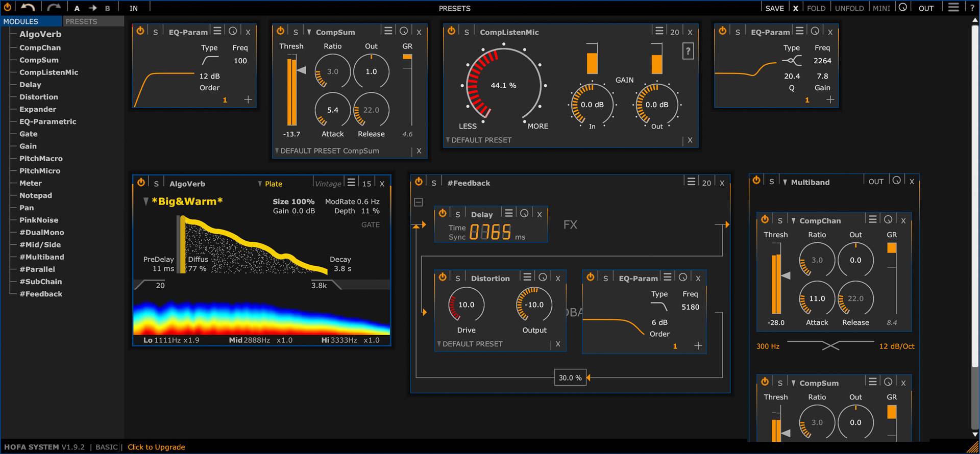Bypass the Distortion module power button

(x=443, y=277)
